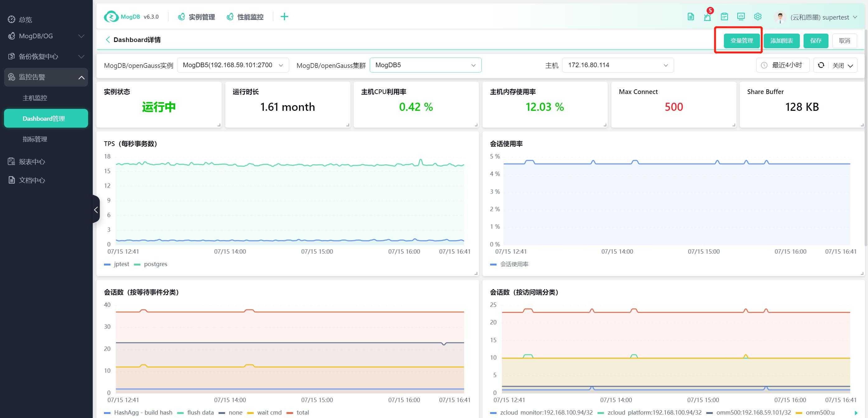Click the supertest user avatar
Image resolution: width=868 pixels, height=418 pixels.
(x=780, y=17)
